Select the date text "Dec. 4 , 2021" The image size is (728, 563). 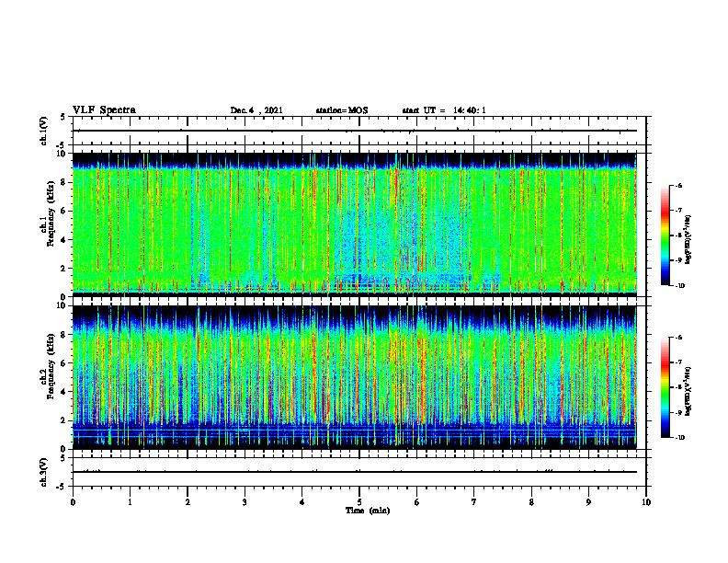point(256,110)
